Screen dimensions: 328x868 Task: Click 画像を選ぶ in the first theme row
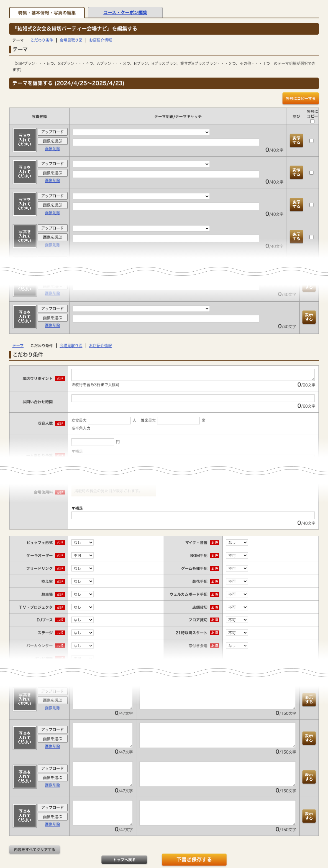pyautogui.click(x=53, y=141)
